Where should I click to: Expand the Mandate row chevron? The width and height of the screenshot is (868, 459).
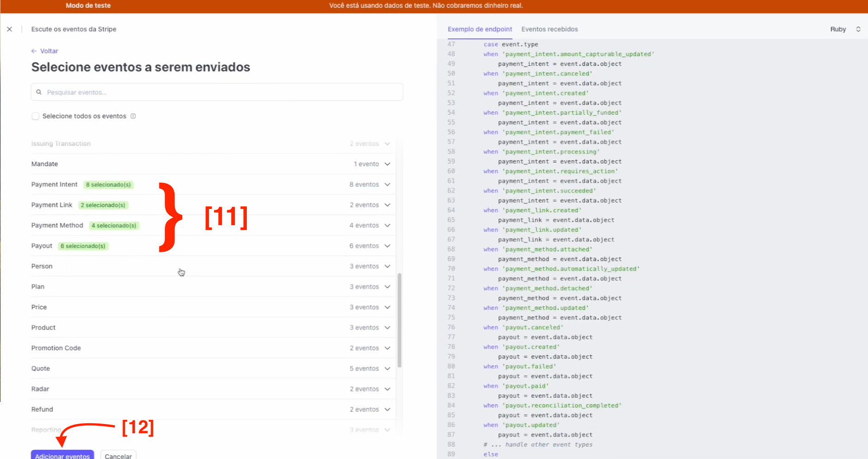387,164
